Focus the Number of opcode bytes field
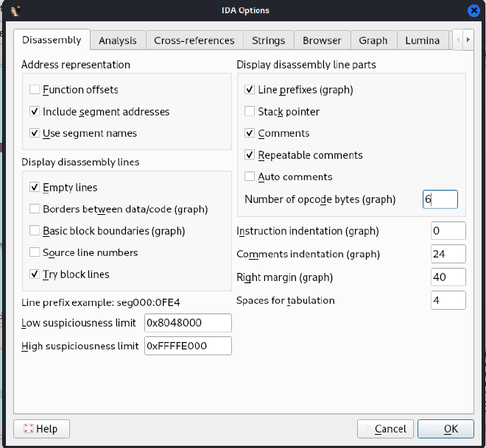This screenshot has height=448, width=486. (x=440, y=199)
